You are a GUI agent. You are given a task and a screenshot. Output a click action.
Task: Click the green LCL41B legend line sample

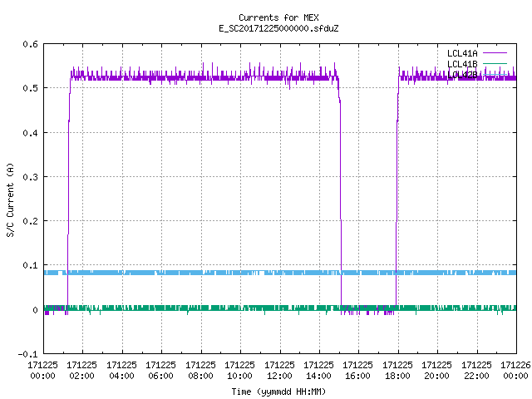[x=495, y=63]
